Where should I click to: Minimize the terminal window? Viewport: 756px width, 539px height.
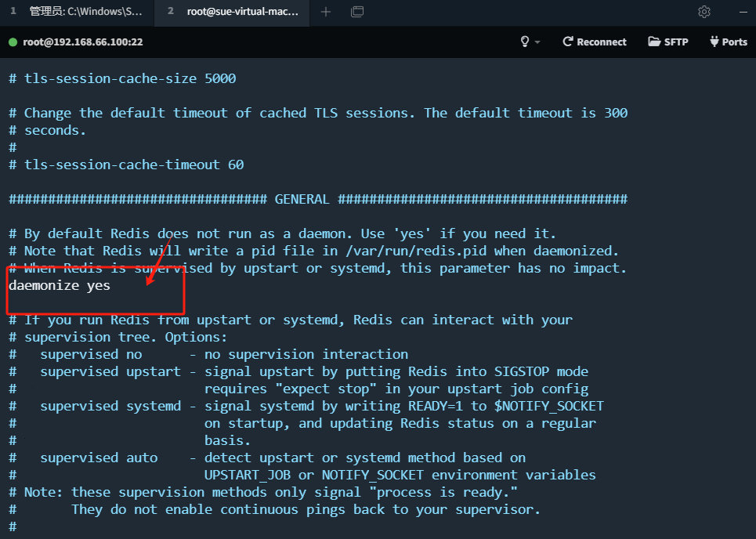743,12
